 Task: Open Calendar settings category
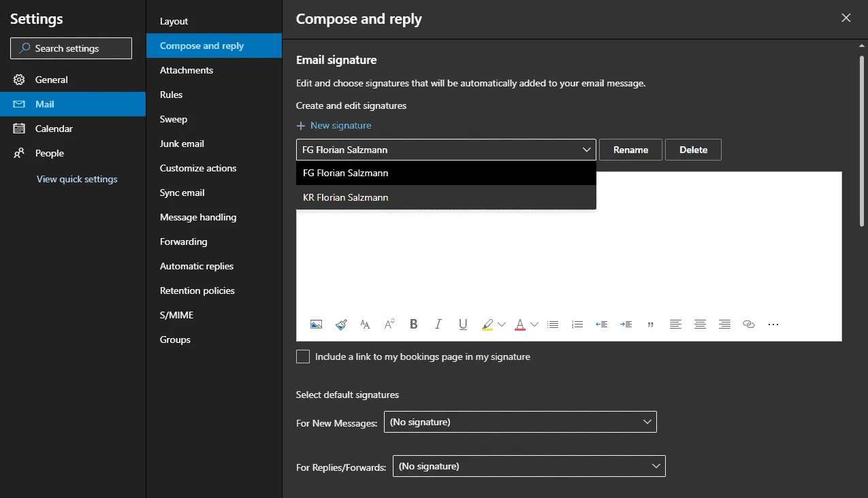pos(73,129)
